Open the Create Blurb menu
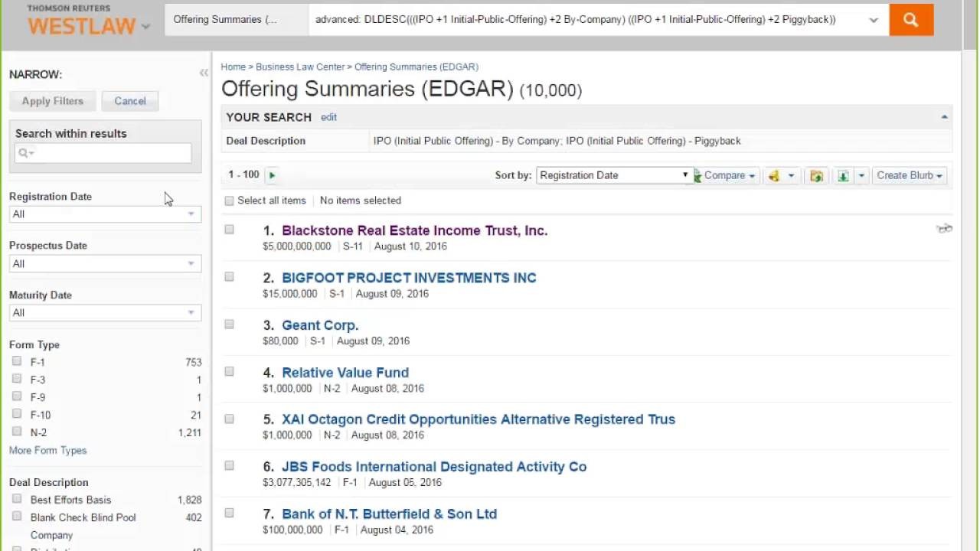The height and width of the screenshot is (551, 980). coord(909,175)
